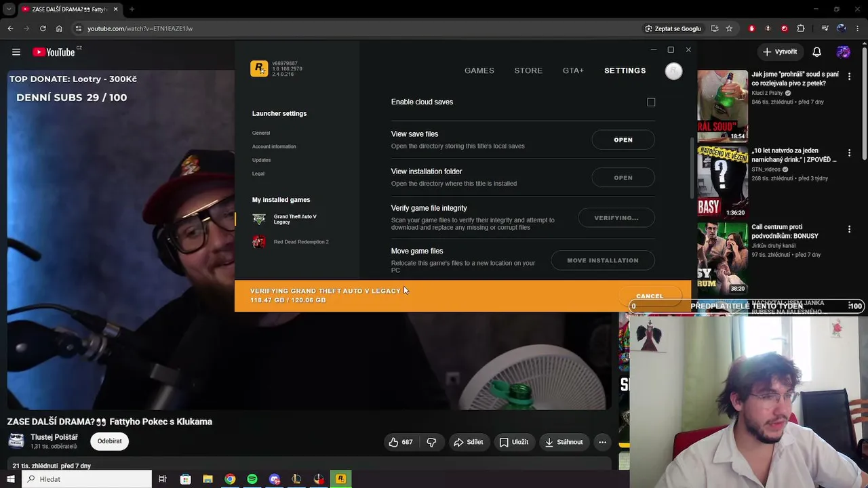
Task: Open the GTA+ tab in launcher
Action: click(573, 70)
